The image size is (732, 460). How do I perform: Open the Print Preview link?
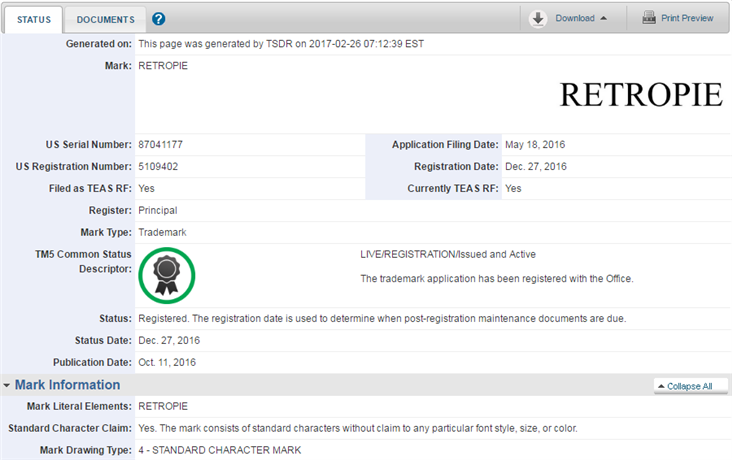687,18
